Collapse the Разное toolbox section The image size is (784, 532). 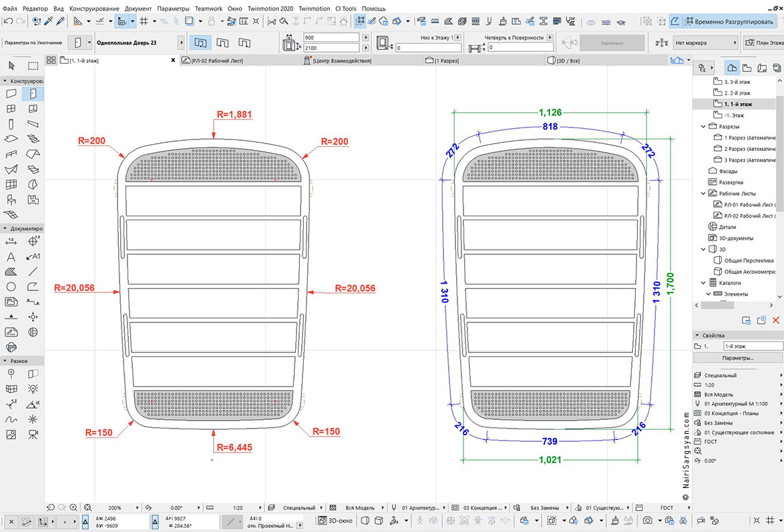point(5,360)
